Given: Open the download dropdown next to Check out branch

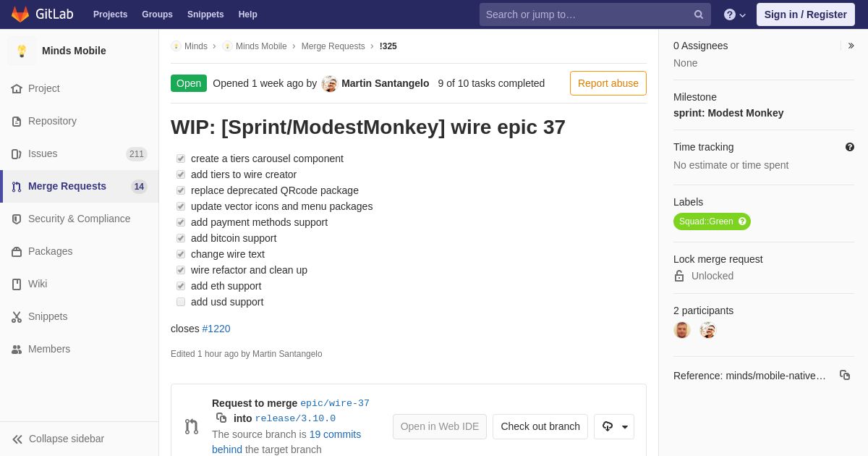Looking at the screenshot, I should [x=614, y=427].
